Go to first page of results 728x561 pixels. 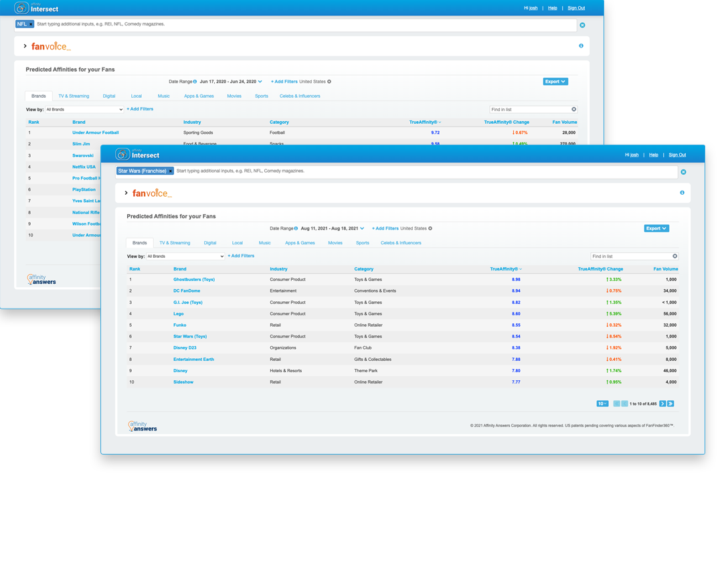click(x=616, y=404)
